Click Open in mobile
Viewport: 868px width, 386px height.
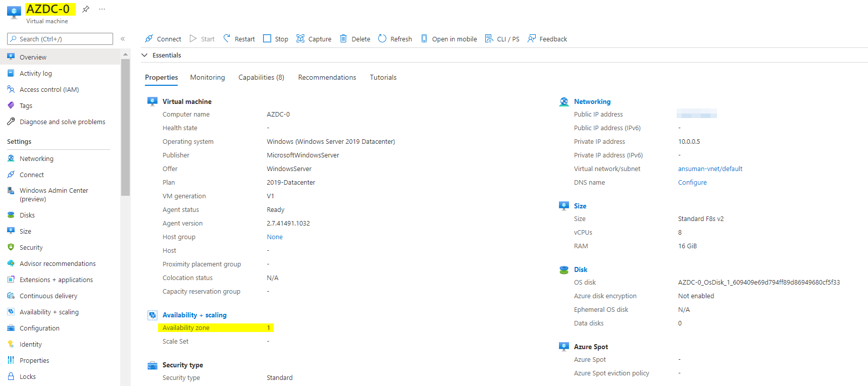[x=448, y=39]
